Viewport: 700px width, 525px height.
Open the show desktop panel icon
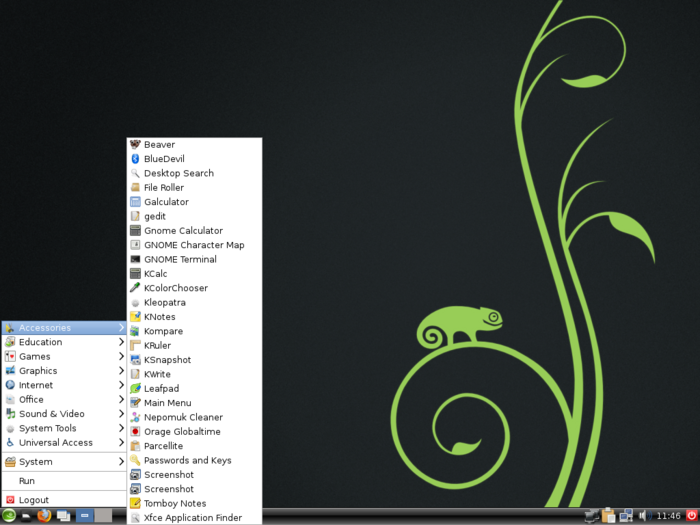(26, 516)
